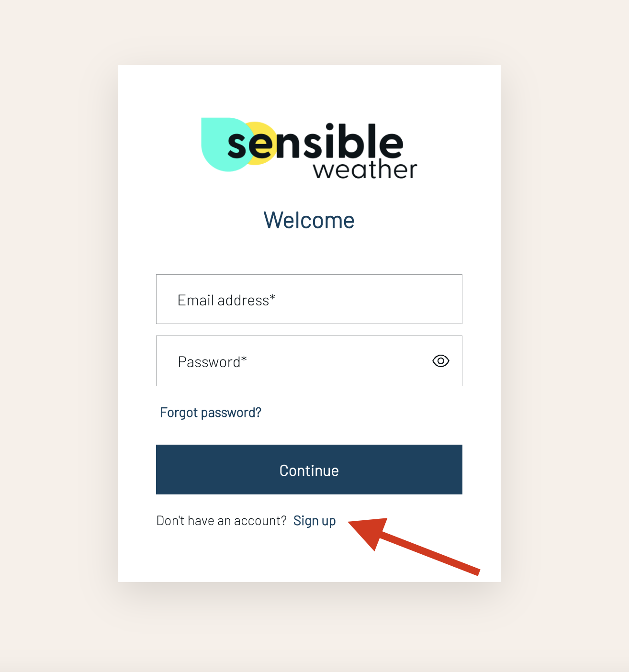Follow the Sign up link

point(314,521)
